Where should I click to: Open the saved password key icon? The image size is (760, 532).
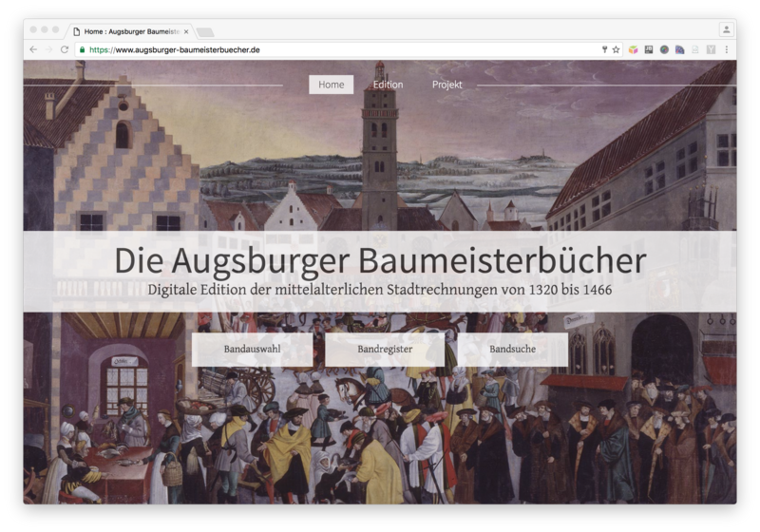pyautogui.click(x=603, y=49)
